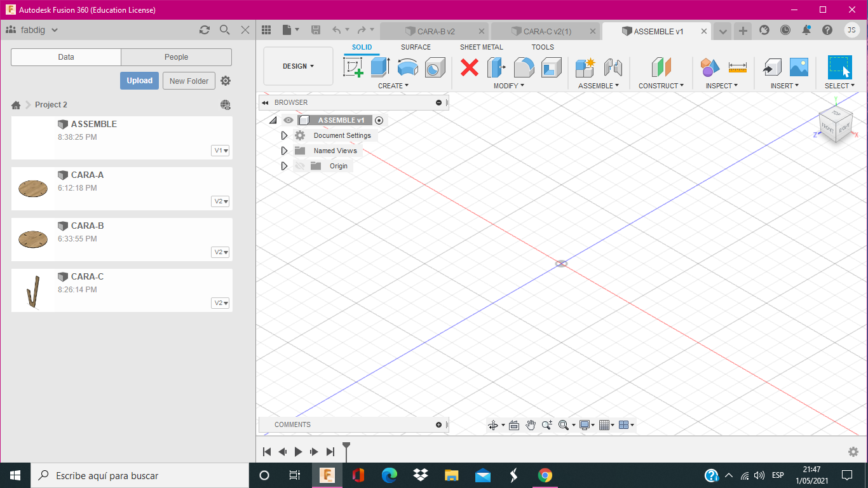Select the Press Pull tool
The width and height of the screenshot is (868, 488).
[496, 67]
